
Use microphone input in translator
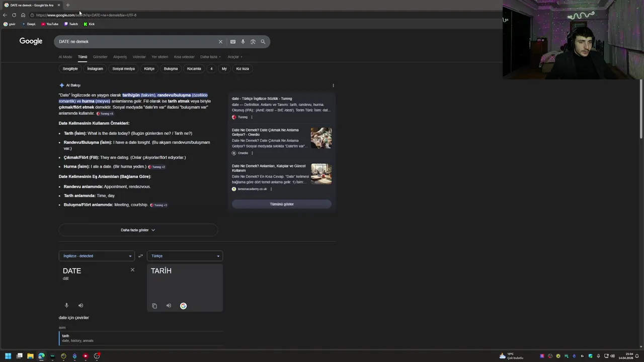pos(66,305)
